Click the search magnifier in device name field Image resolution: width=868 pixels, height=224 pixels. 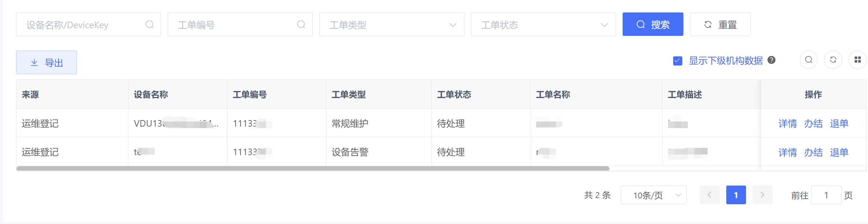click(149, 25)
